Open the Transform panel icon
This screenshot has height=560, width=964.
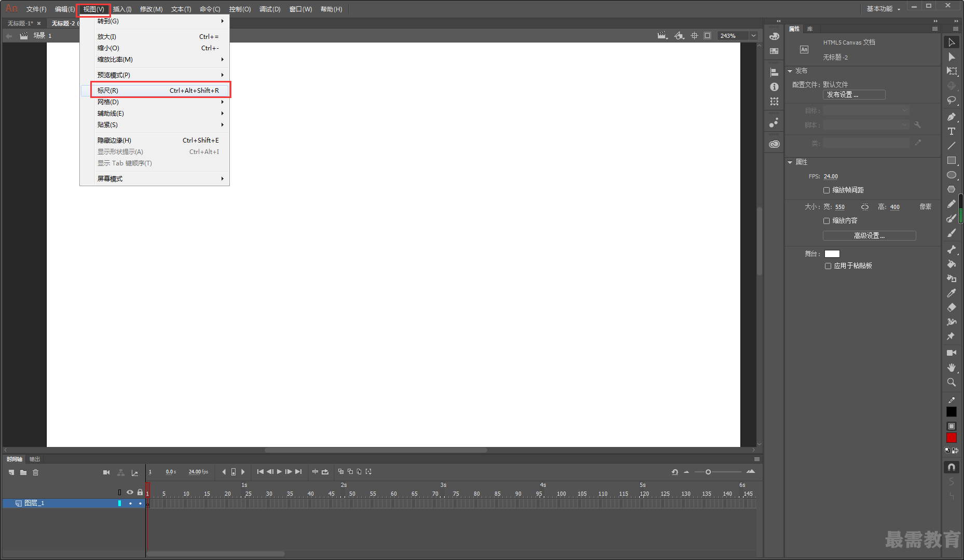click(x=774, y=101)
